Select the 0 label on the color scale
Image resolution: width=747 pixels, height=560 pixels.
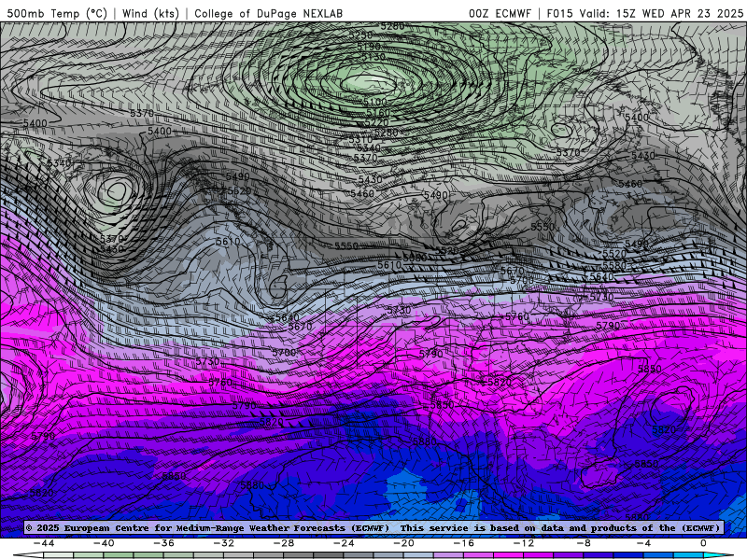(x=704, y=543)
